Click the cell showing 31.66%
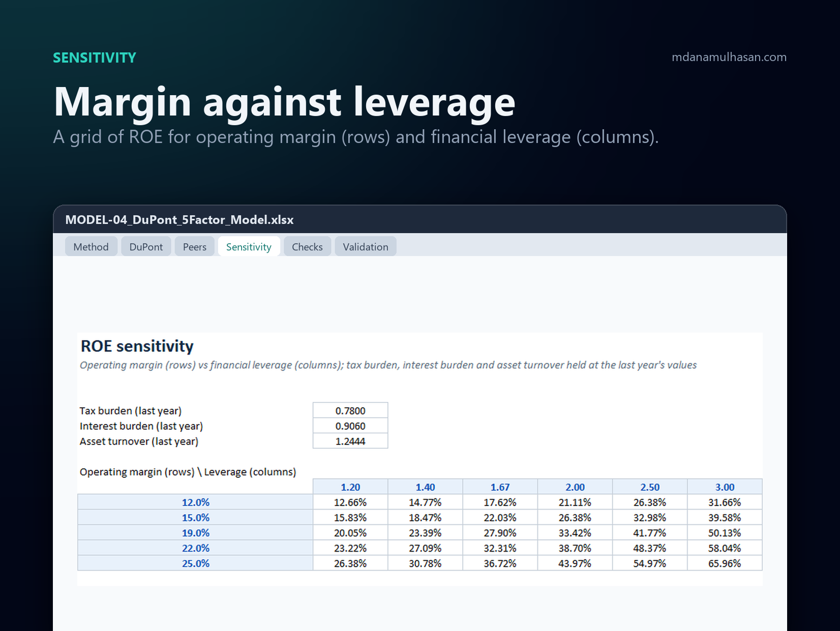 tap(725, 502)
